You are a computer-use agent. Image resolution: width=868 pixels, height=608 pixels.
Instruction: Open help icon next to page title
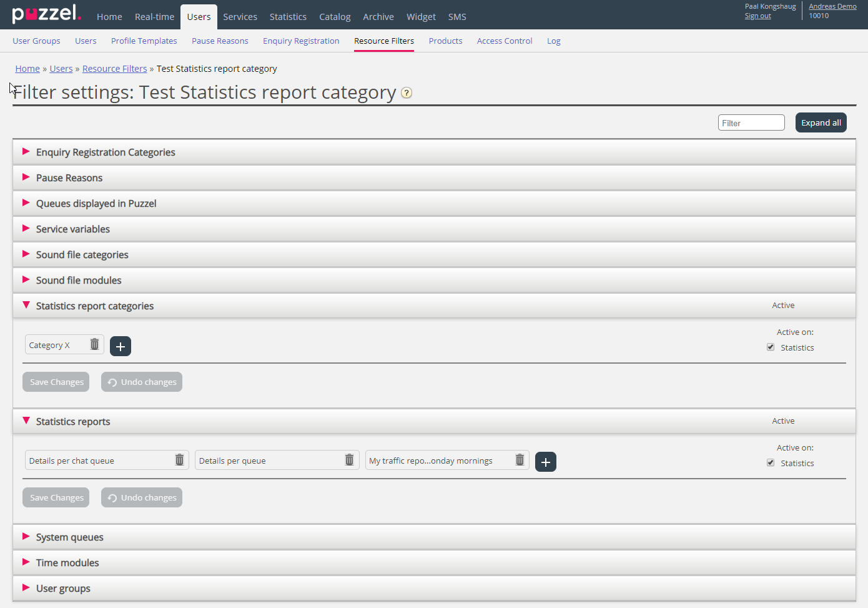click(407, 93)
